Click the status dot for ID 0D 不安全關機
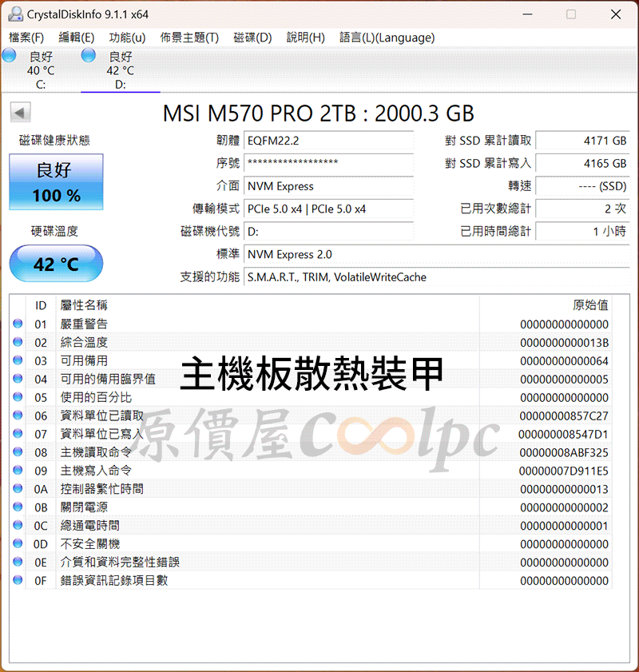639x672 pixels. pyautogui.click(x=18, y=543)
